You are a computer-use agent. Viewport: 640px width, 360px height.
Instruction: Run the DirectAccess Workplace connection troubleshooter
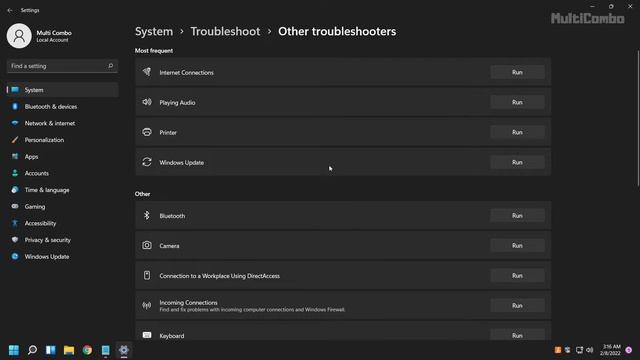[517, 276]
